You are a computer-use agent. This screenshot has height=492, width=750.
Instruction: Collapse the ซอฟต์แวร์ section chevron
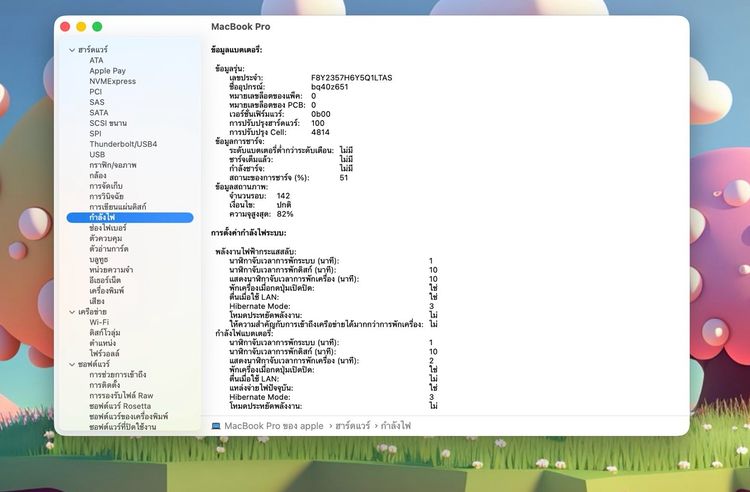tap(72, 364)
